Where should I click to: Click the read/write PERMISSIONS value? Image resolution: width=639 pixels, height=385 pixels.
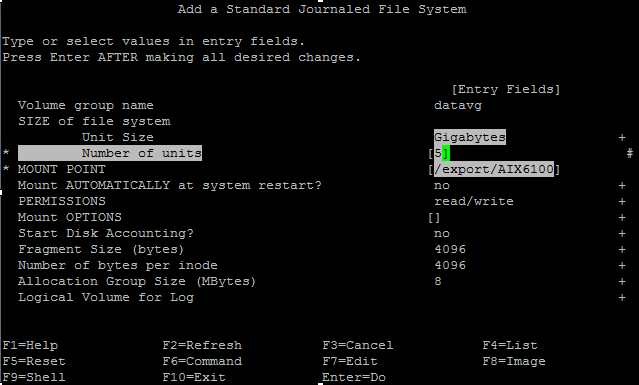click(x=474, y=201)
